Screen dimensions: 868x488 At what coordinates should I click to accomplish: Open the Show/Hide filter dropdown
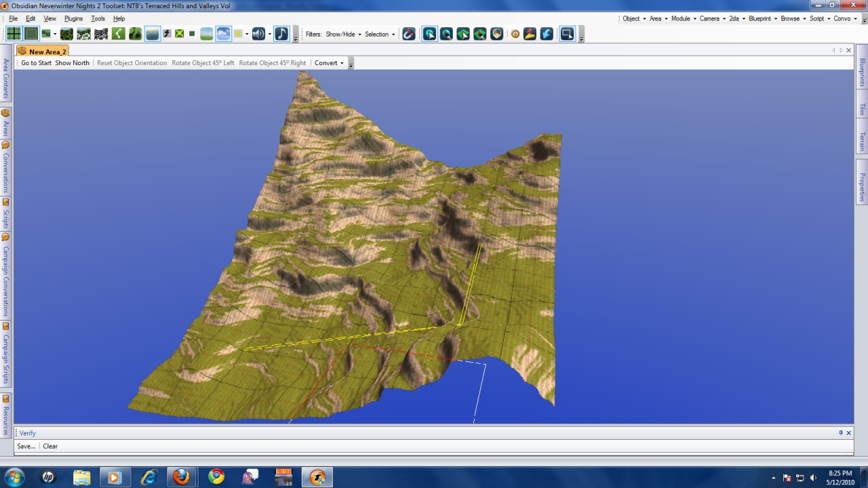point(343,34)
